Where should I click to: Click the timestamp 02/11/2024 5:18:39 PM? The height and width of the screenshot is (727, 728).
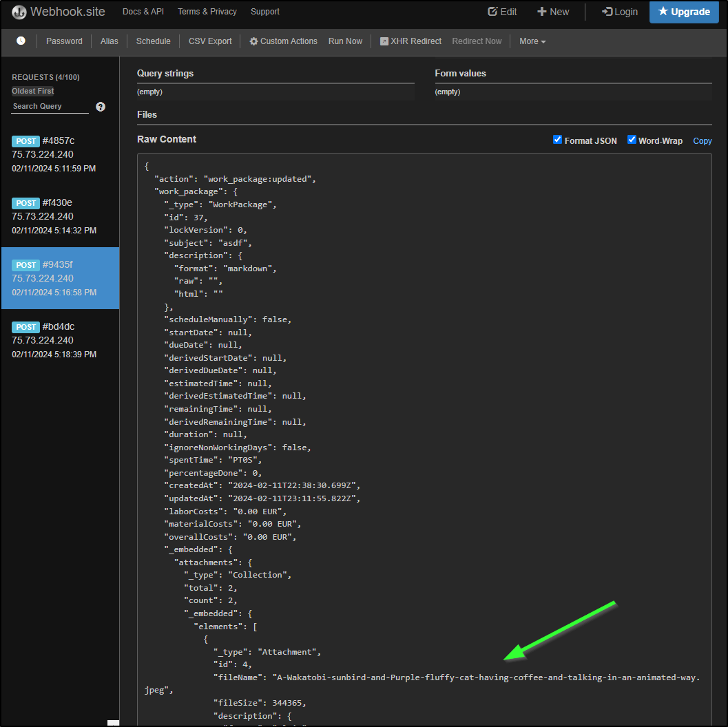click(x=54, y=355)
